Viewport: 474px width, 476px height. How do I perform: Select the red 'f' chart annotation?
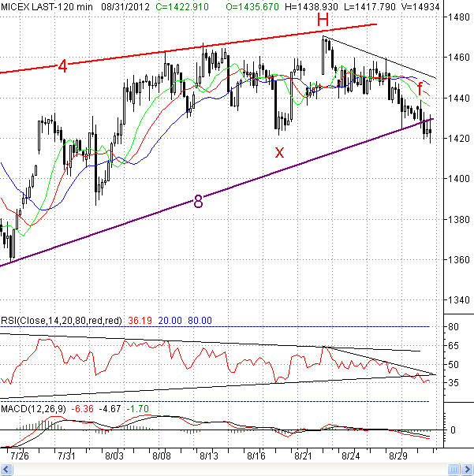pos(420,88)
